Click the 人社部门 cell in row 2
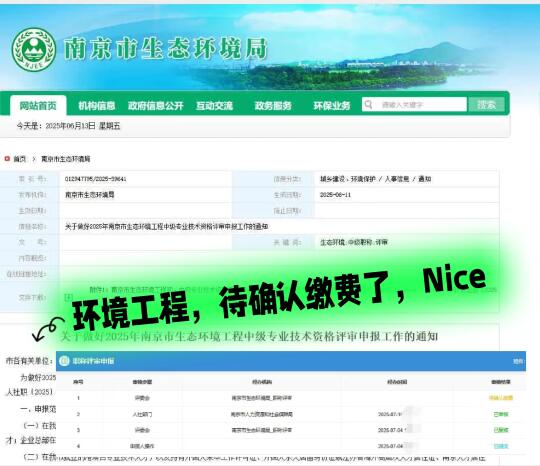 coord(142,414)
